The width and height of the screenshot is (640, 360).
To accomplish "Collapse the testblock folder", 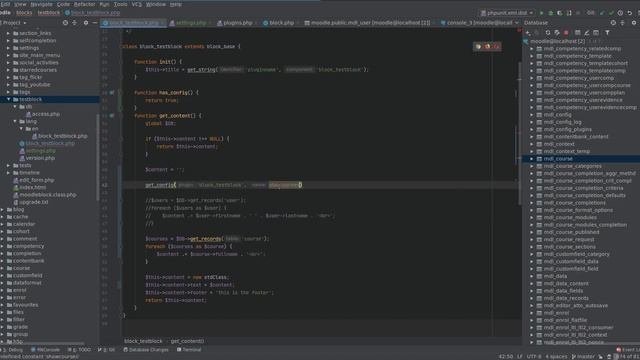I will [x=9, y=99].
